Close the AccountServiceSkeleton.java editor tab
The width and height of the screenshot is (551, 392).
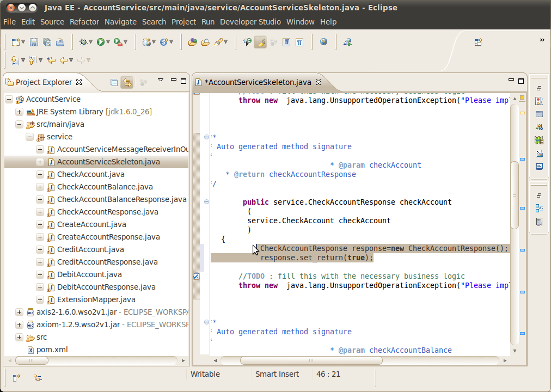tap(319, 82)
